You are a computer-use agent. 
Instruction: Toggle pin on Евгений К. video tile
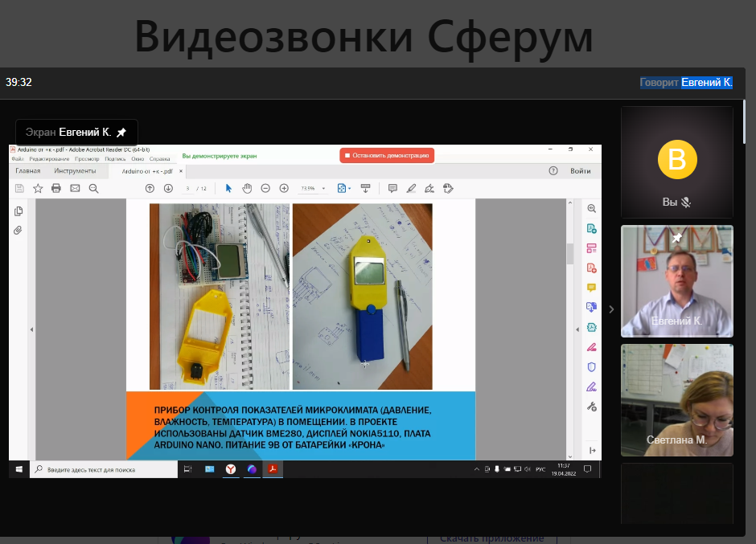pyautogui.click(x=677, y=237)
